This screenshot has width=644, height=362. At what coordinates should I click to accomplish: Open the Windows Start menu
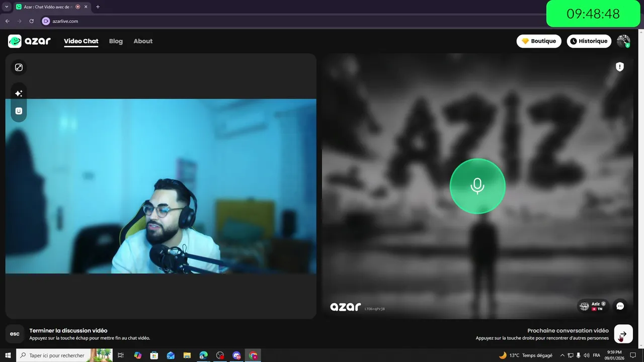coord(8,355)
